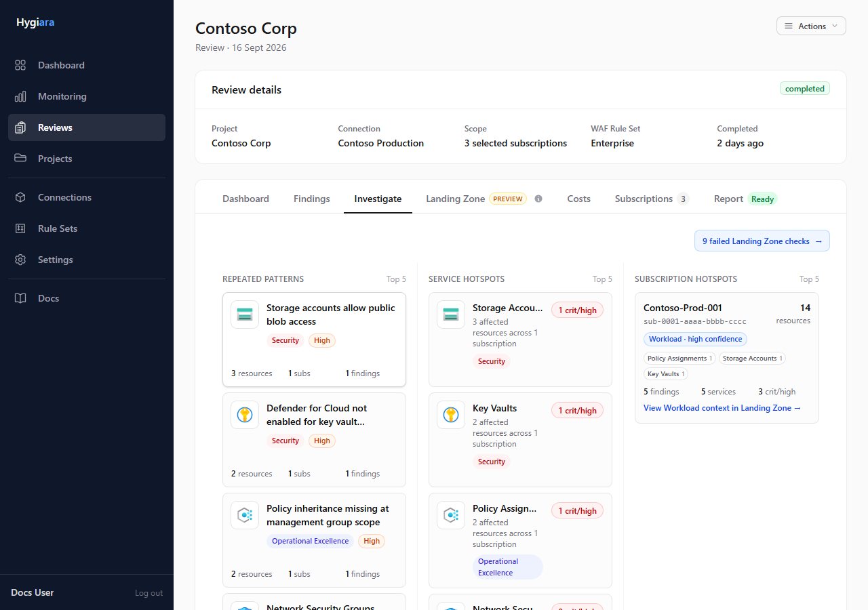Click the Contoso Production connection value
The height and width of the screenshot is (610, 868).
(381, 143)
